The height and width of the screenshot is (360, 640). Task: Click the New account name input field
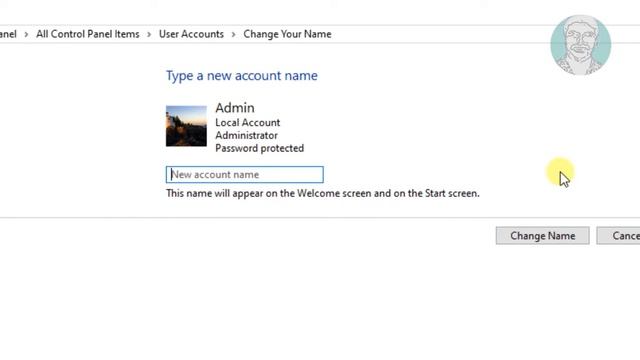[244, 174]
